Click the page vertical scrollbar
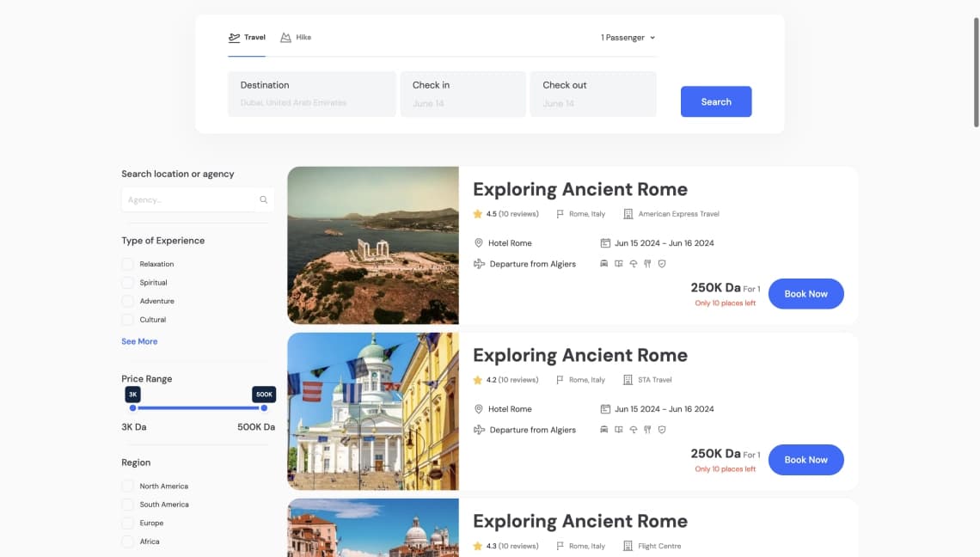The height and width of the screenshot is (557, 980). pos(977,72)
